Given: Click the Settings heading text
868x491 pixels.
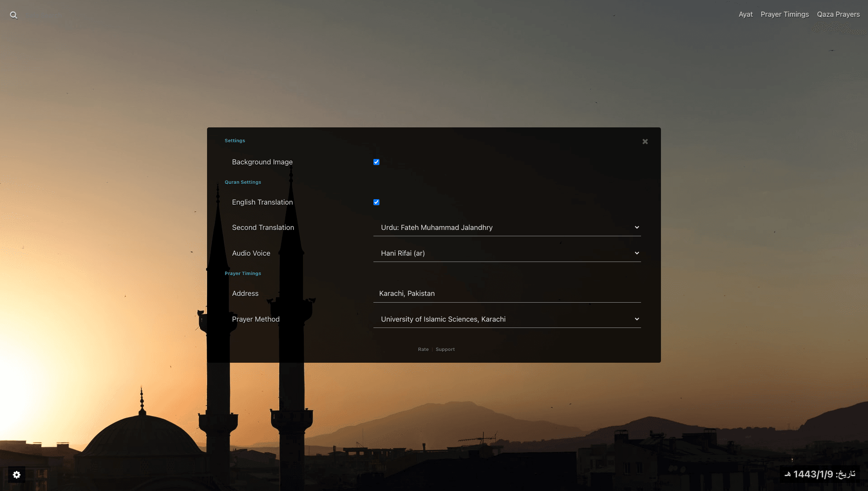Looking at the screenshot, I should 235,140.
